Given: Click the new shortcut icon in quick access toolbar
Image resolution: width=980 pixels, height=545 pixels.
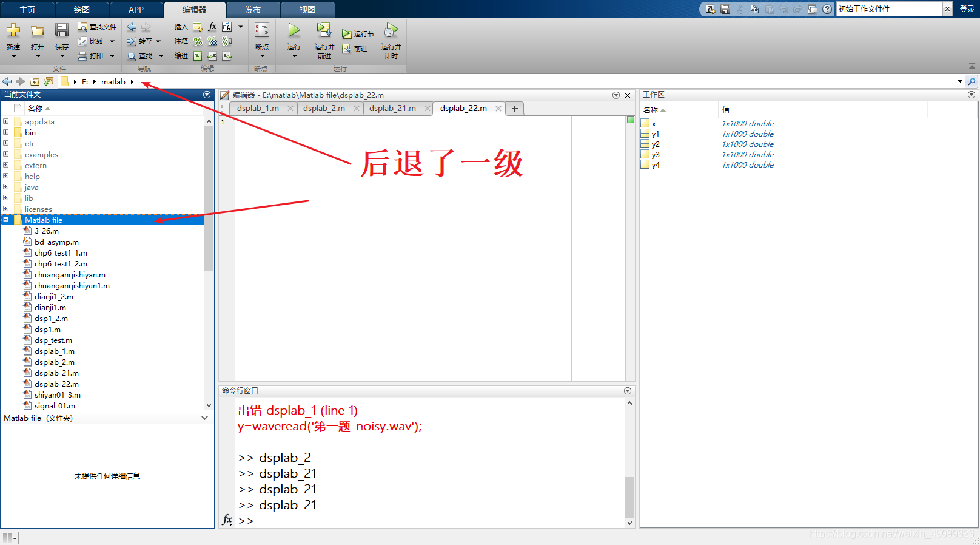Looking at the screenshot, I should (710, 9).
